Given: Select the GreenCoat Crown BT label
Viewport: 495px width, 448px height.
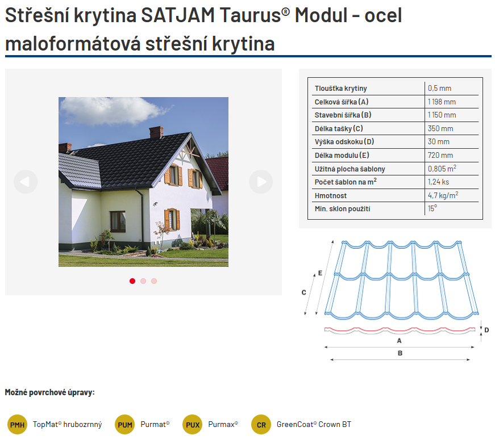Looking at the screenshot, I should [314, 424].
